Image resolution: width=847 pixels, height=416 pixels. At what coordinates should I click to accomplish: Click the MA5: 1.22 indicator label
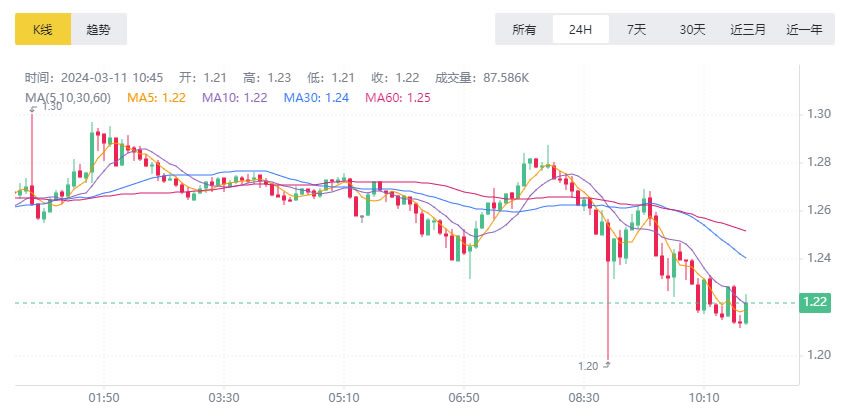156,98
